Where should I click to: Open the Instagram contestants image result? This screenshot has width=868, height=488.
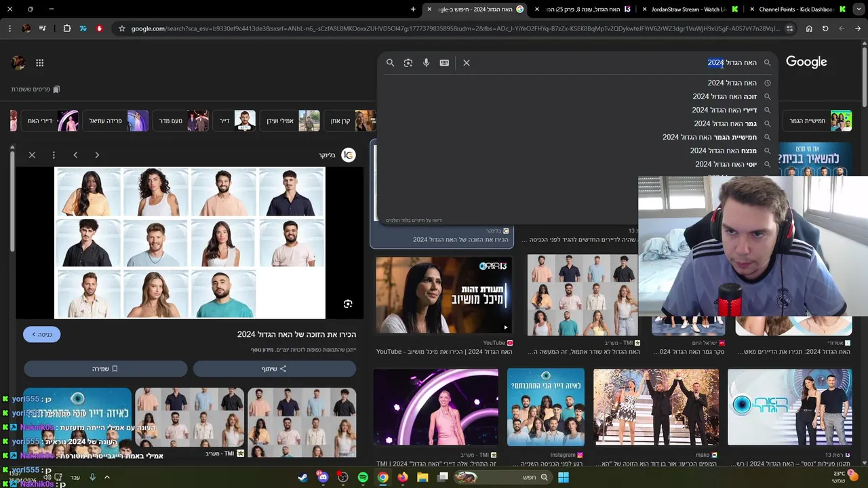(x=546, y=407)
